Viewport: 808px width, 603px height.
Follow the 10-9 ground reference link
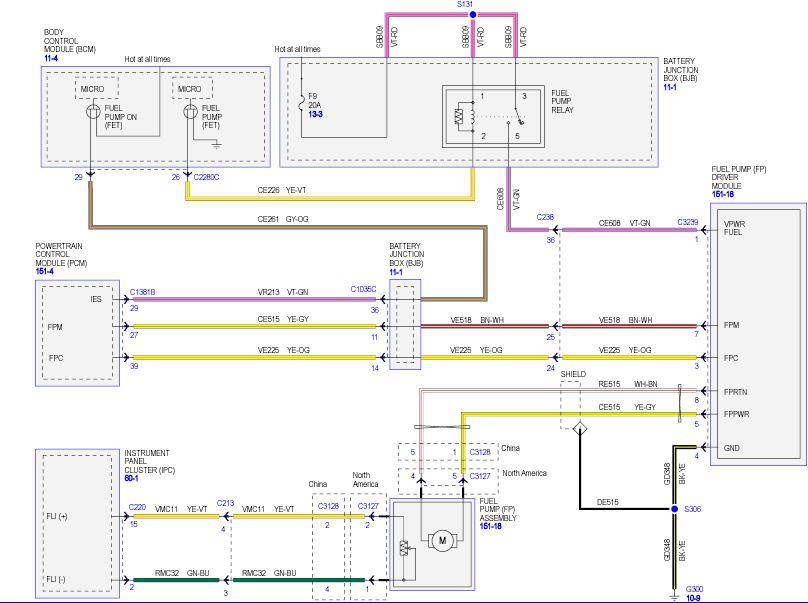(693, 598)
